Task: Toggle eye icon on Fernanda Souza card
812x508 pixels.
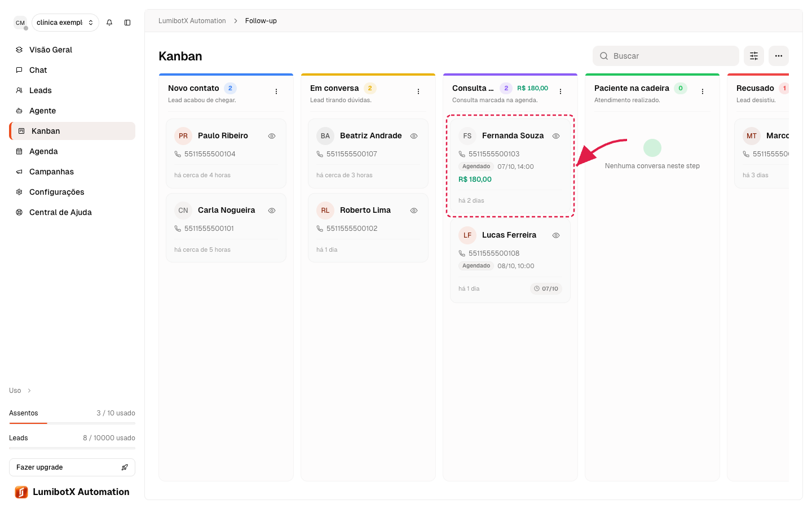Action: pyautogui.click(x=556, y=136)
